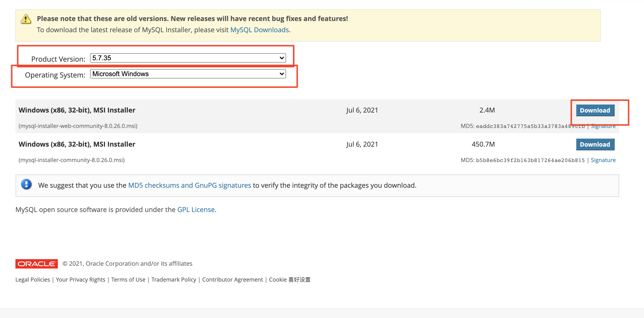Click the 450.7M file size value
This screenshot has width=644, height=318.
[483, 144]
